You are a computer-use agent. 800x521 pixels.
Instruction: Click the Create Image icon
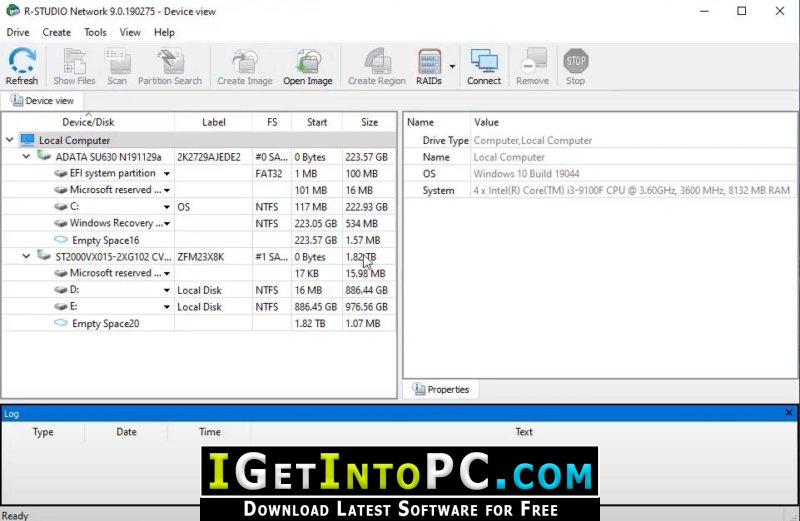[245, 66]
